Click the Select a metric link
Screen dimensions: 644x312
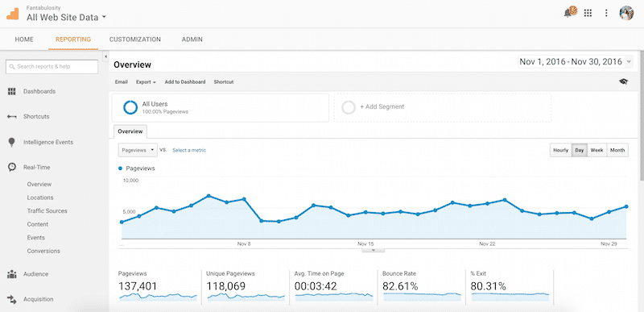tap(189, 150)
